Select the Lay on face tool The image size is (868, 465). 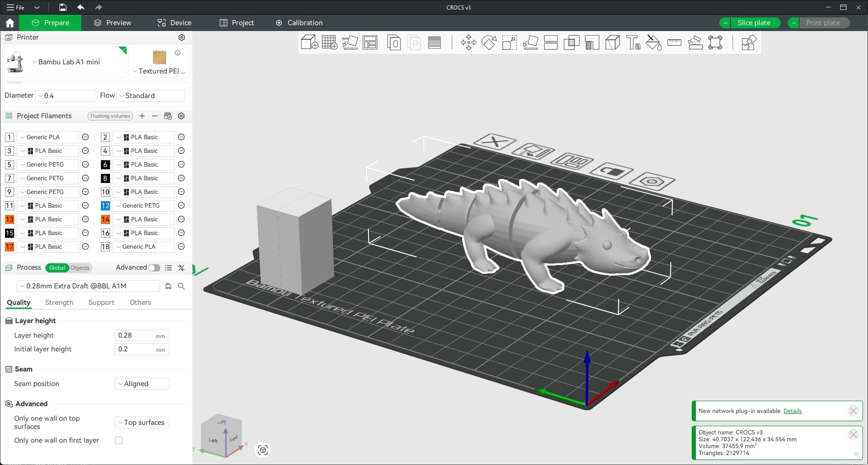(530, 42)
